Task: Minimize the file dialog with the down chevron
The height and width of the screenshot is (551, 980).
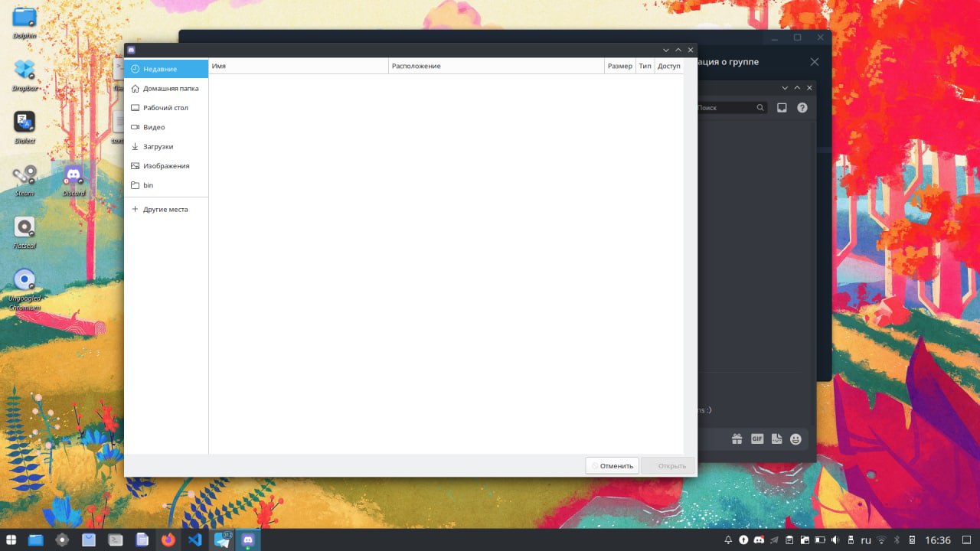Action: click(x=666, y=50)
